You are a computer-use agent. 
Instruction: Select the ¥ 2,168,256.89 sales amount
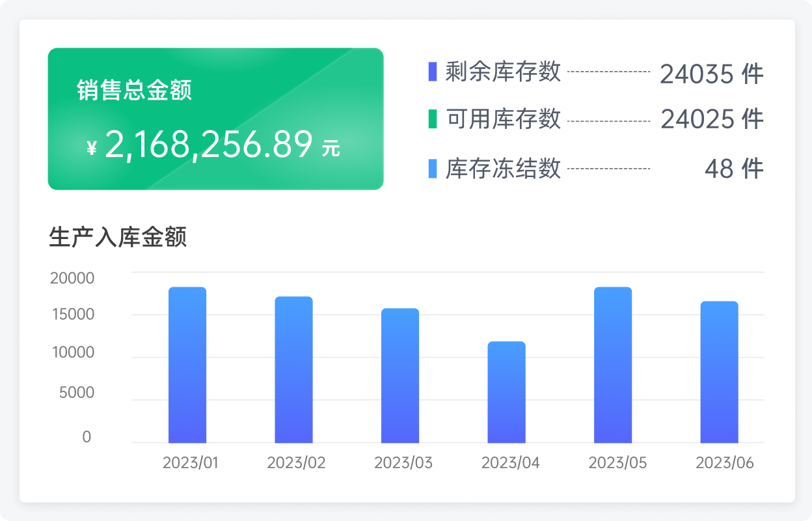(208, 145)
